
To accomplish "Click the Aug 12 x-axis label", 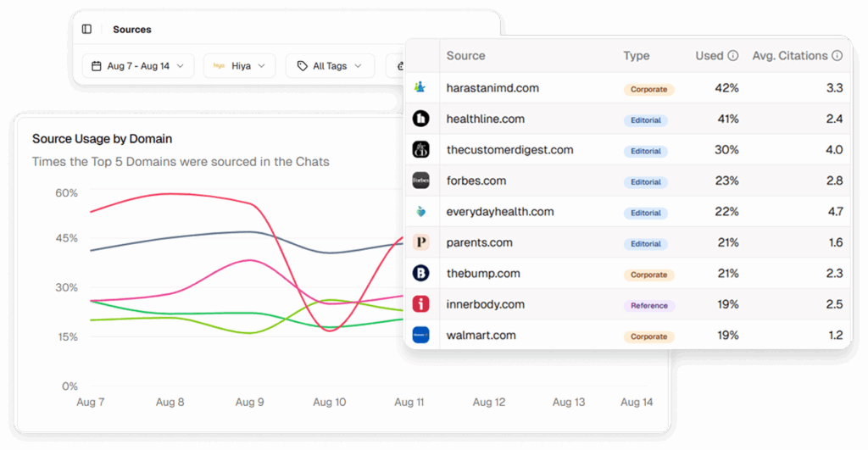I will 489,403.
